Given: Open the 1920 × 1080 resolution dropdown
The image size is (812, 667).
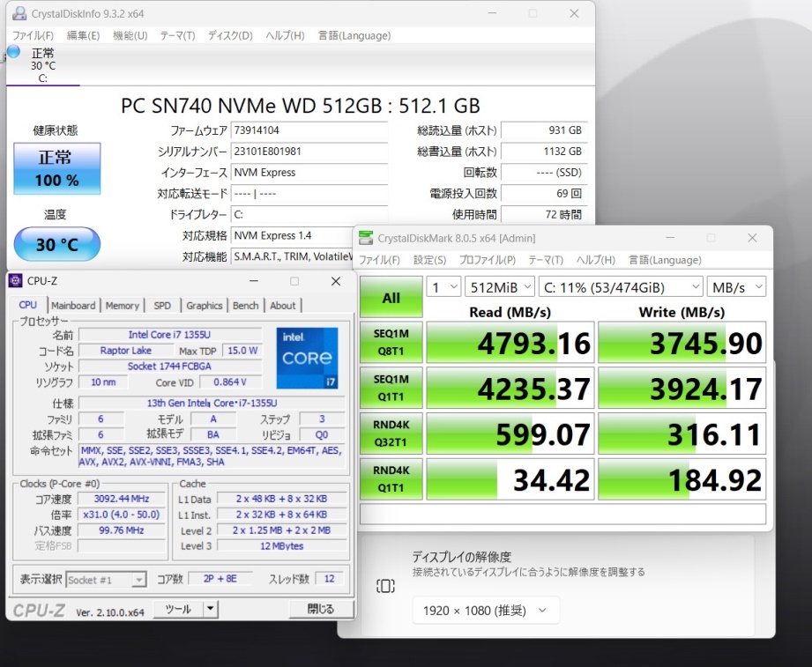Looking at the screenshot, I should (x=486, y=611).
